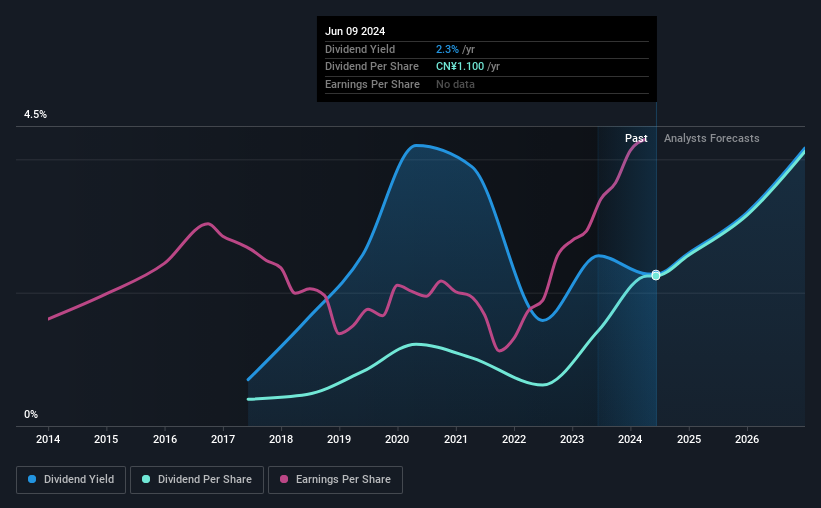Click the 2020 x-axis label
Image resolution: width=821 pixels, height=508 pixels.
[x=397, y=439]
